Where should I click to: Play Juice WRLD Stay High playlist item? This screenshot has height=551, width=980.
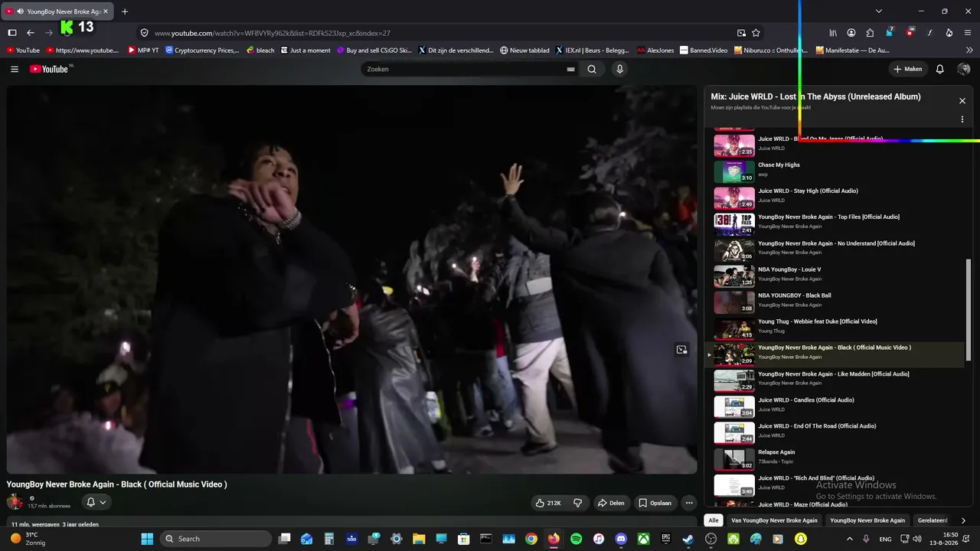(835, 197)
